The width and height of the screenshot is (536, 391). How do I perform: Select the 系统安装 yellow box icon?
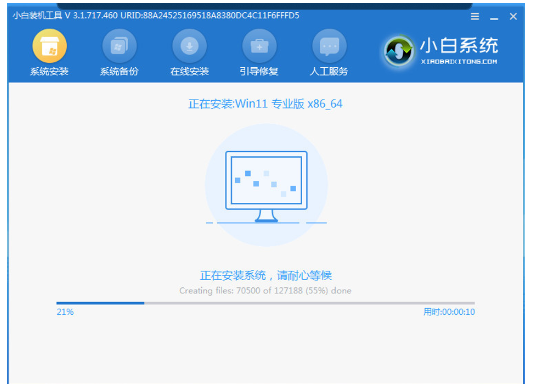click(x=50, y=46)
